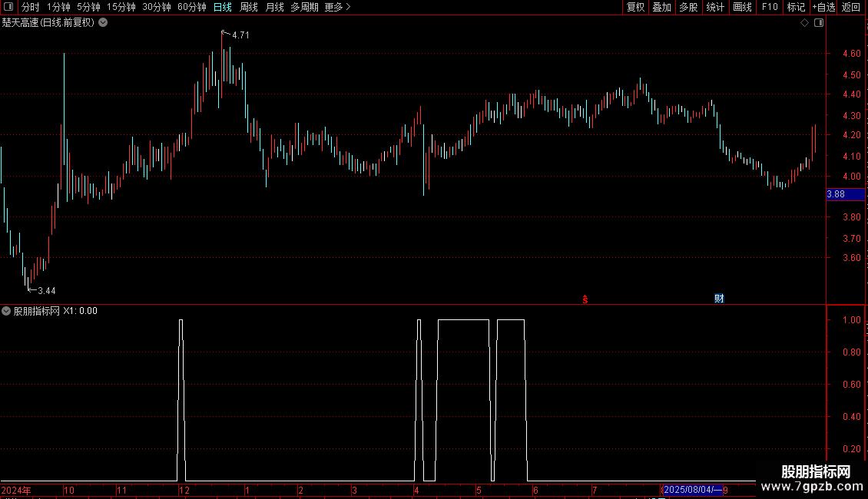Toggle the side panel icon near diamond
The height and width of the screenshot is (499, 868).
819,23
